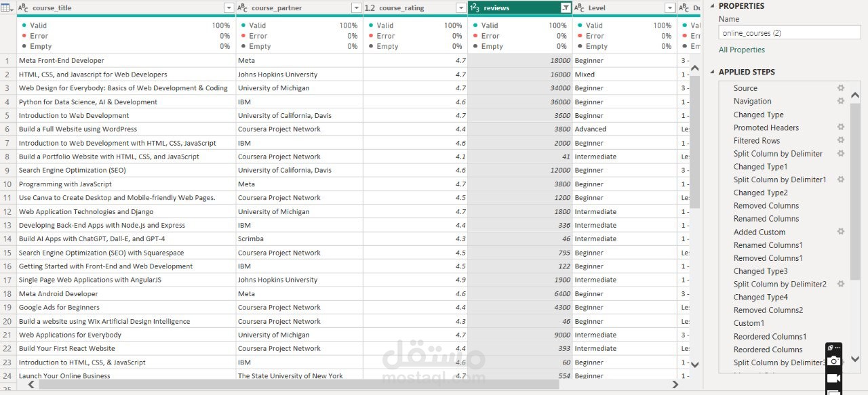
Task: Click the All Properties link
Action: [x=742, y=49]
